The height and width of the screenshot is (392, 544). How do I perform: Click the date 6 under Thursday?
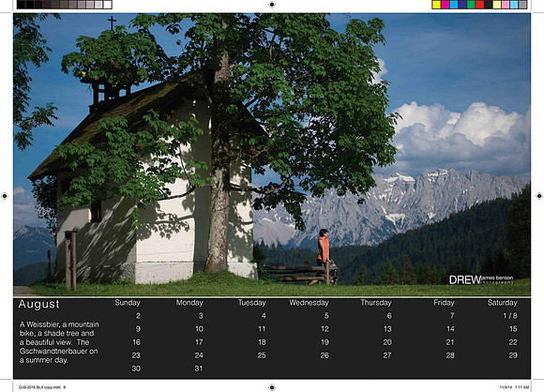(x=389, y=316)
